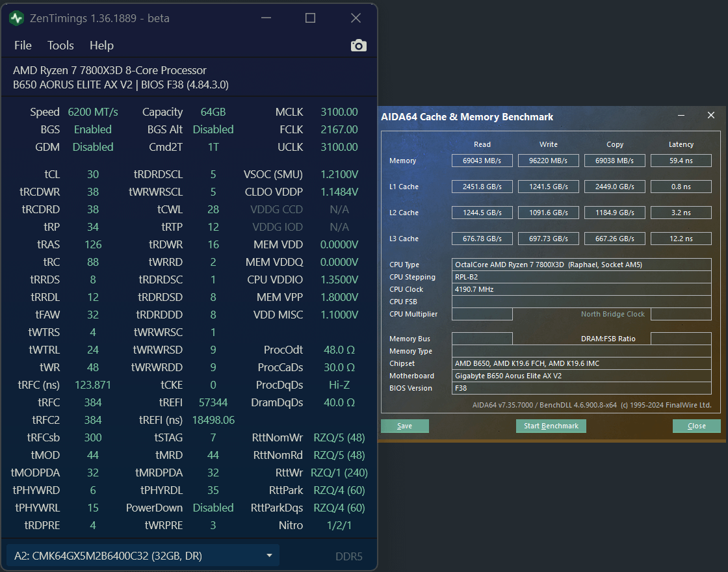Open the Tools menu
The width and height of the screenshot is (728, 572).
(60, 45)
